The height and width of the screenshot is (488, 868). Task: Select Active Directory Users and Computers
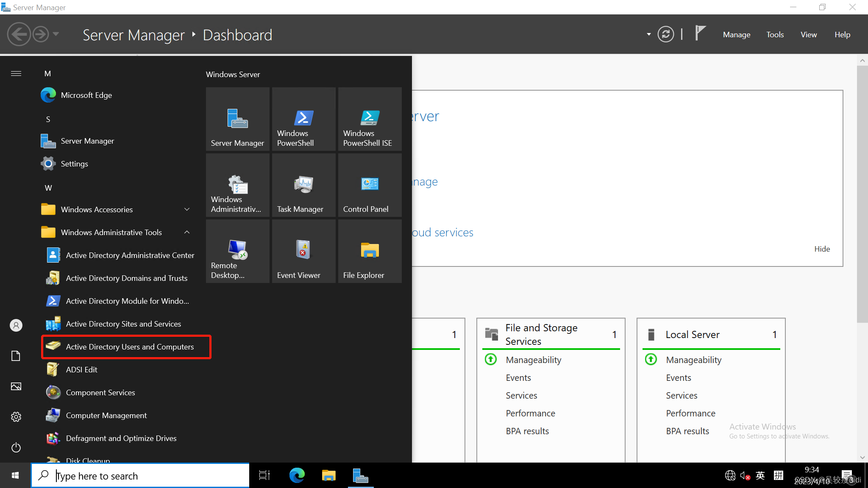(129, 347)
